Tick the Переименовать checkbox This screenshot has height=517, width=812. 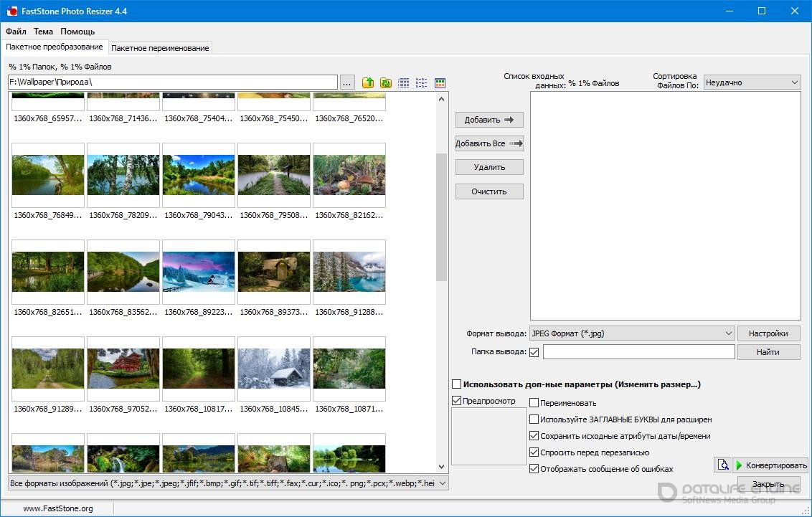tap(534, 403)
